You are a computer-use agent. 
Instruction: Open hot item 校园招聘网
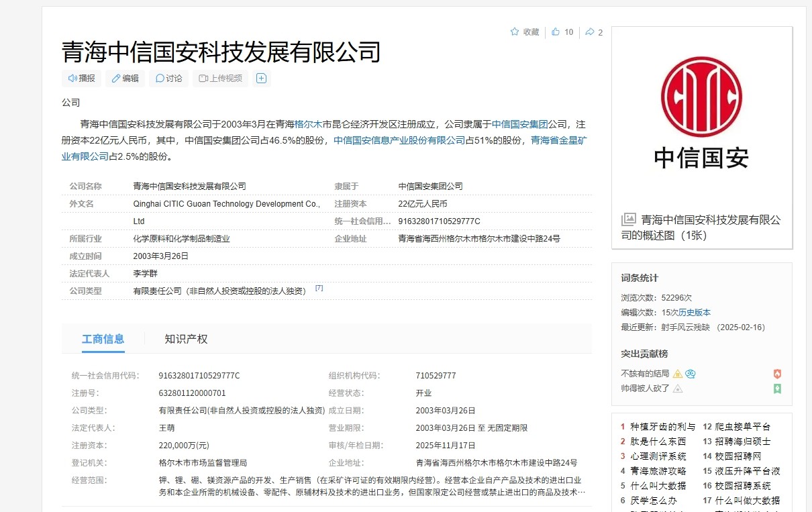click(x=738, y=456)
